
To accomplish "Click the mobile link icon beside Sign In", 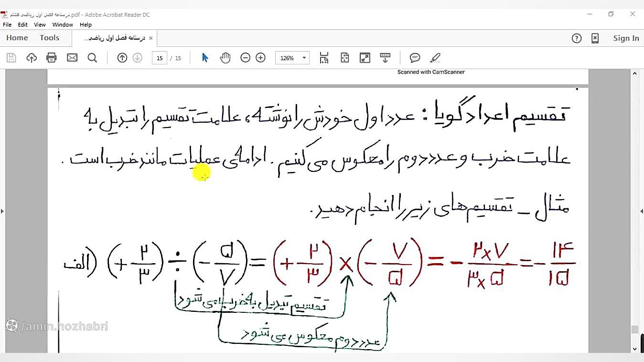I will click(x=595, y=38).
